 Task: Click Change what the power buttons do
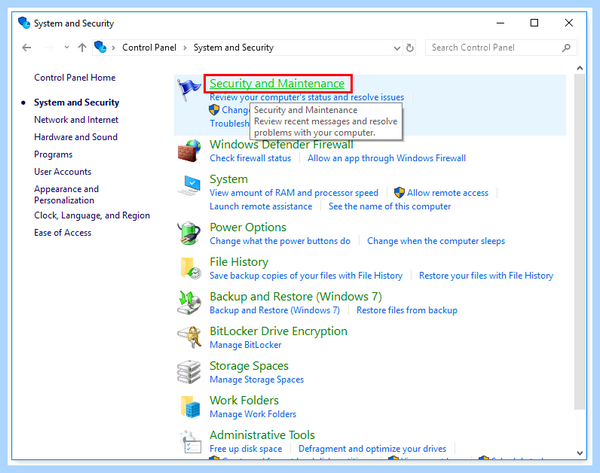tap(280, 241)
